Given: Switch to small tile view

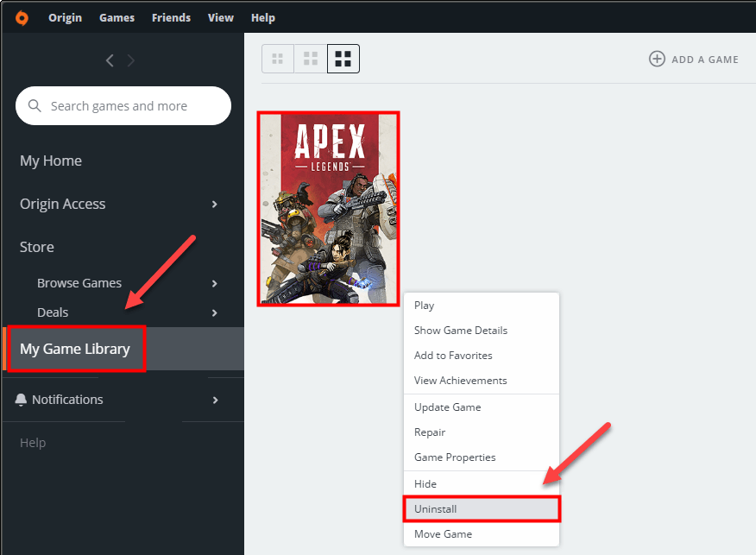Looking at the screenshot, I should pyautogui.click(x=278, y=59).
